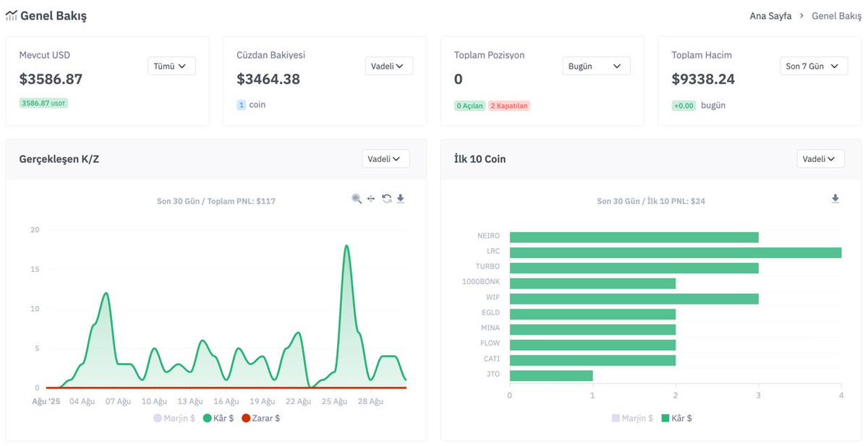This screenshot has width=868, height=446.
Task: Click the 25 Ağu axis label
Action: pos(336,401)
